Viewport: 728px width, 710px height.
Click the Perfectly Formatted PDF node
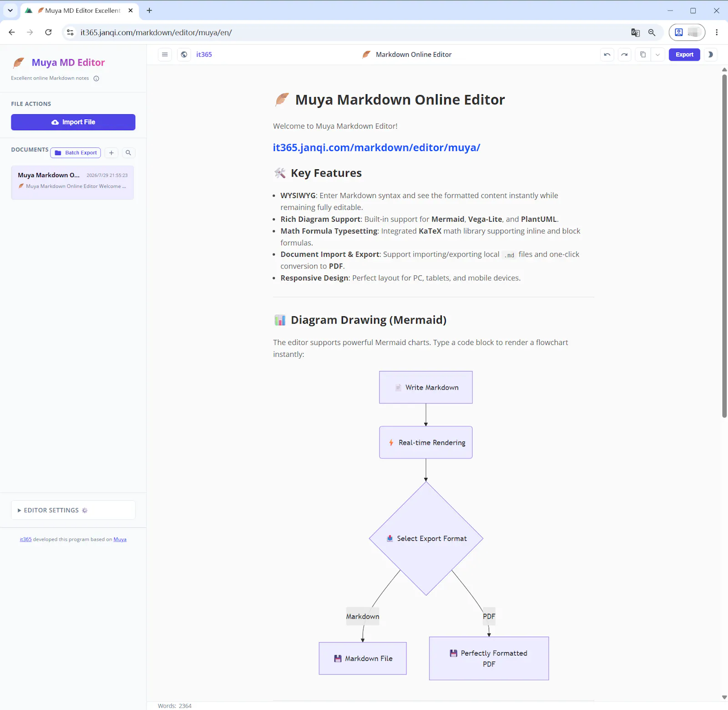pos(489,659)
